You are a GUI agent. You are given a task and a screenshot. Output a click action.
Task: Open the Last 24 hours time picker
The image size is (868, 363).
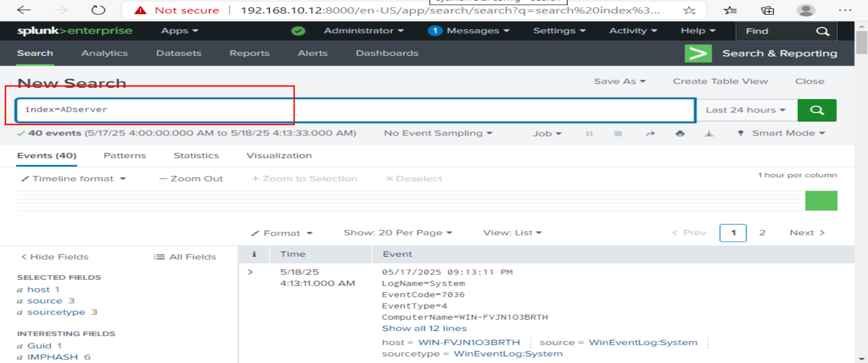pyautogui.click(x=746, y=110)
